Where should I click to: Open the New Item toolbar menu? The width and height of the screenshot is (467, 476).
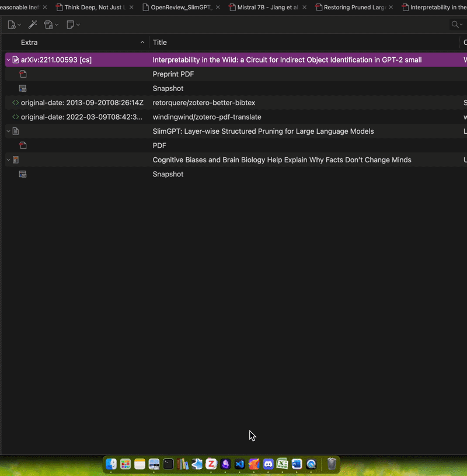click(14, 25)
